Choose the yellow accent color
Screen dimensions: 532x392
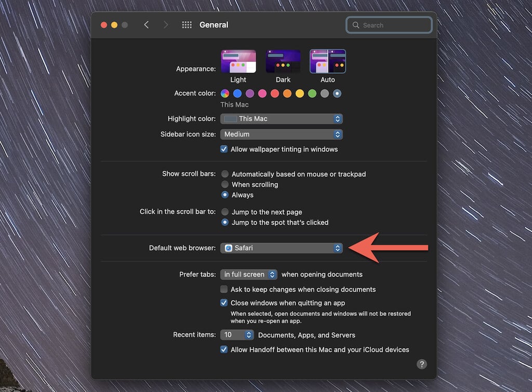[x=300, y=93]
